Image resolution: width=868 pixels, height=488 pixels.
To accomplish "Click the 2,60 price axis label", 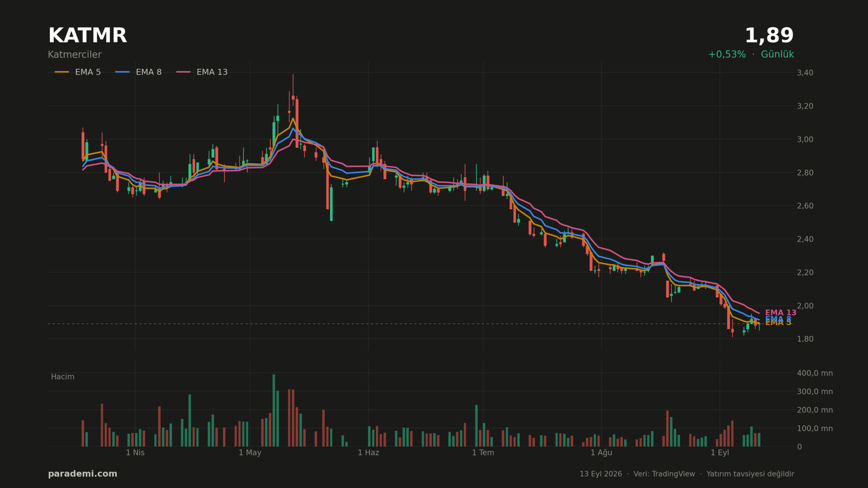I will coord(805,206).
